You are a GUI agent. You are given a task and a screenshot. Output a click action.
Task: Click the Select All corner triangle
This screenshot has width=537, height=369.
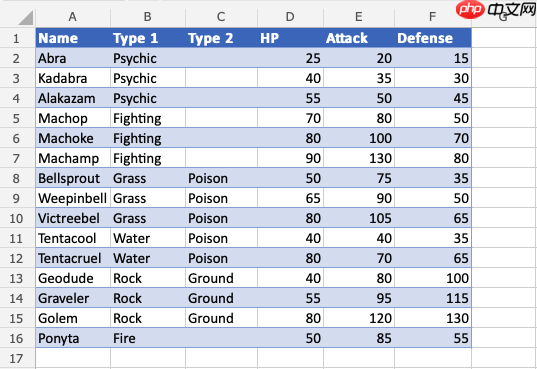(25, 18)
